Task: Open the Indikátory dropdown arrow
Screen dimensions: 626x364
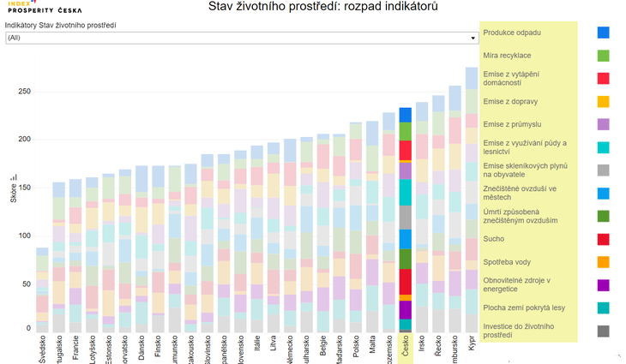Action: pos(473,39)
